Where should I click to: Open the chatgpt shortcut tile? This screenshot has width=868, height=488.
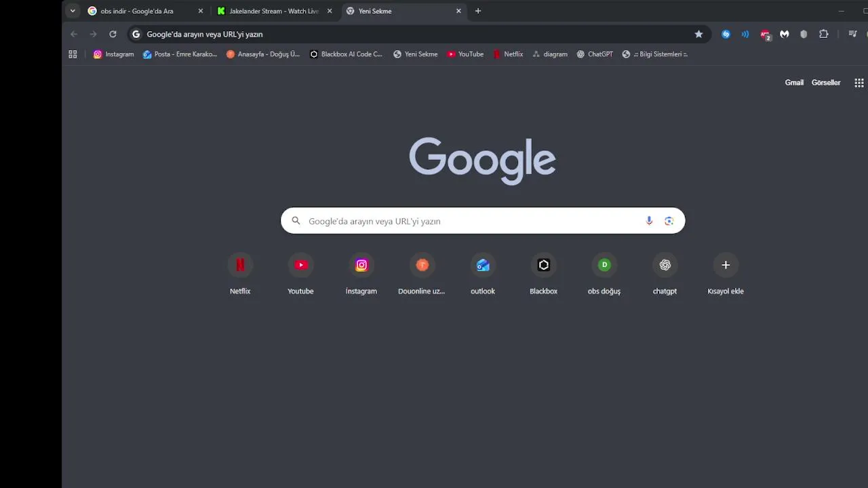click(x=665, y=274)
